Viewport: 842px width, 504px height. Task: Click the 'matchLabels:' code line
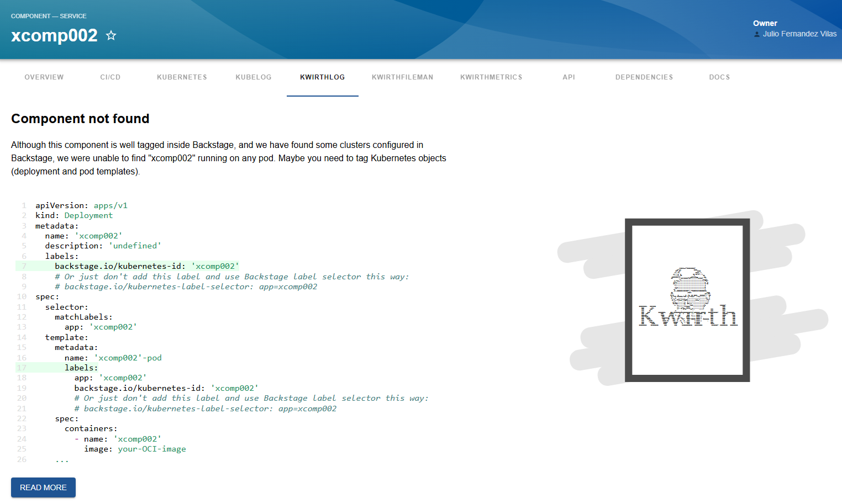click(83, 317)
